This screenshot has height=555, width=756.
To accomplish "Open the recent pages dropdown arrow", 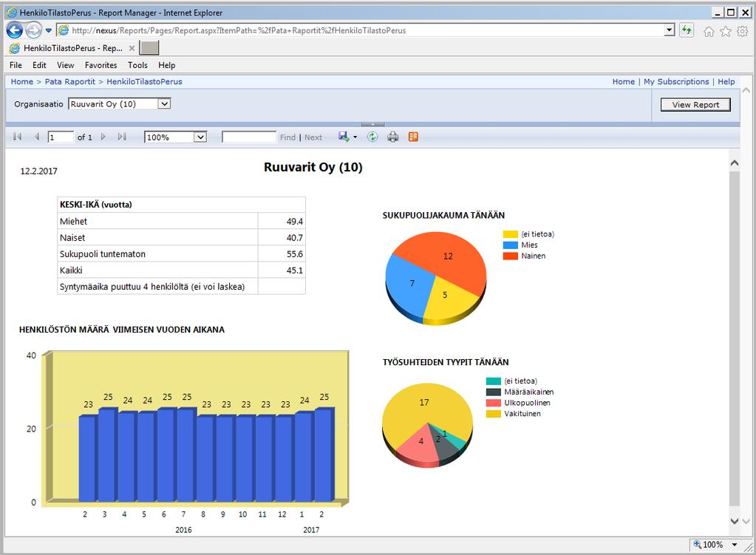I will pyautogui.click(x=49, y=30).
